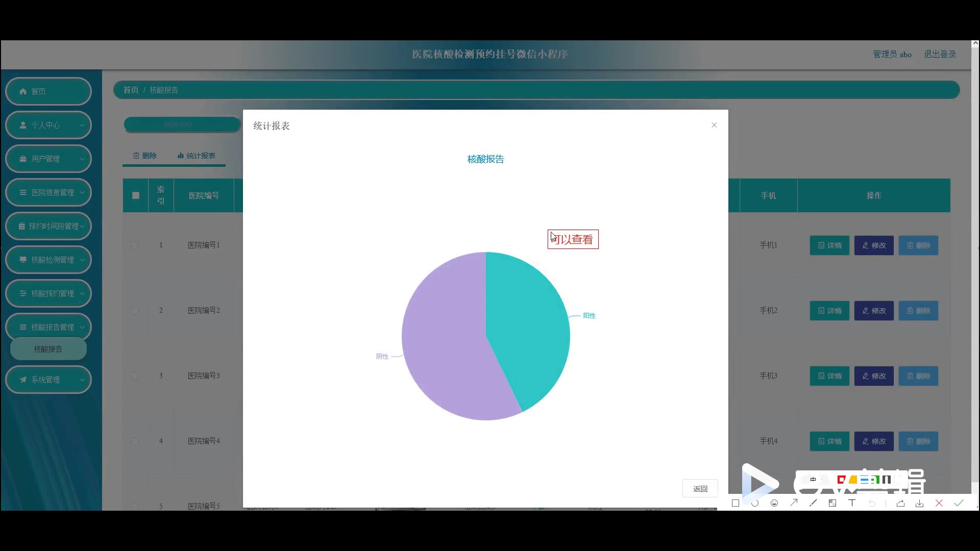Toggle the select-all header checkbox
980x551 pixels.
pyautogui.click(x=135, y=195)
